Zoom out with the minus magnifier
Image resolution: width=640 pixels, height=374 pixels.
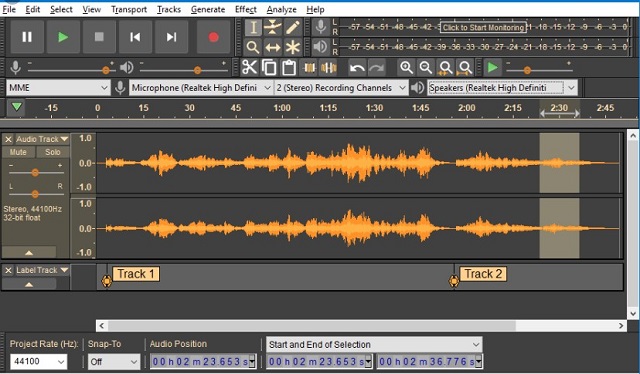pos(426,67)
